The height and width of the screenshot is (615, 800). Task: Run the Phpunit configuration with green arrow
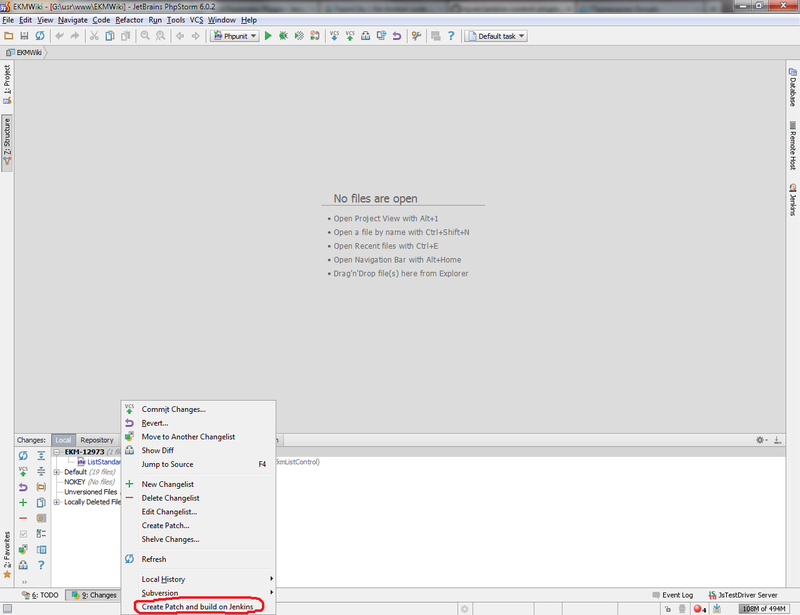coord(270,36)
